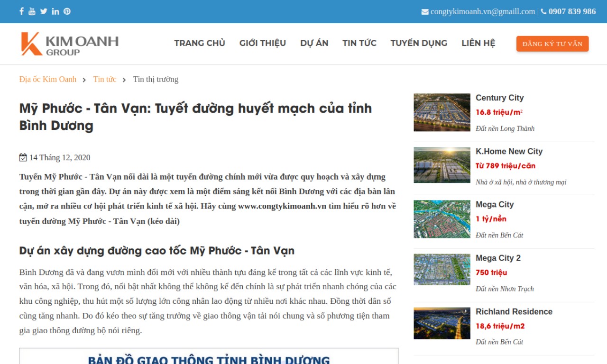Image resolution: width=607 pixels, height=364 pixels.
Task: Click the price 16.8 triệu/m²
Action: [499, 112]
